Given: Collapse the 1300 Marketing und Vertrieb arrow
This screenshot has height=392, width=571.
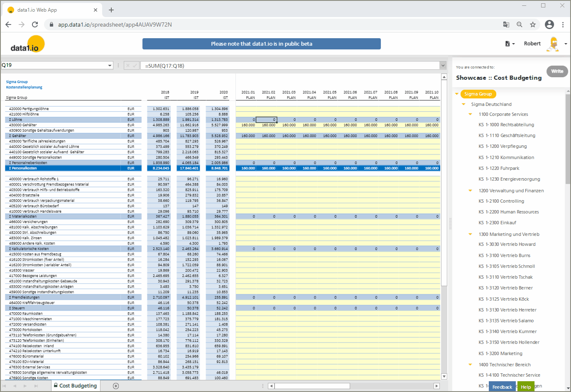Looking at the screenshot, I should [471, 234].
